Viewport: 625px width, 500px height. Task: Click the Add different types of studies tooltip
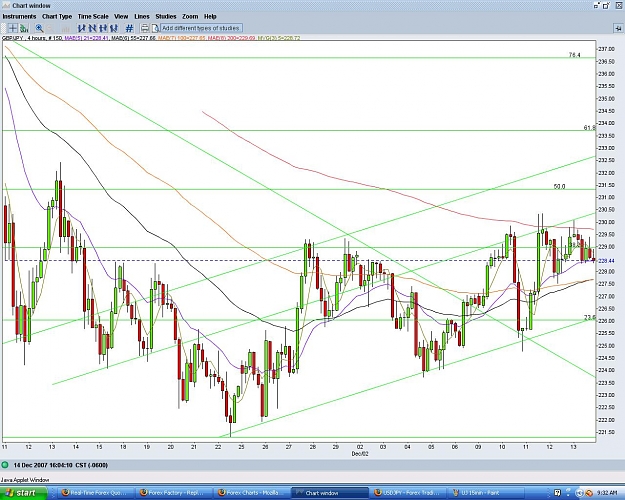[x=201, y=28]
